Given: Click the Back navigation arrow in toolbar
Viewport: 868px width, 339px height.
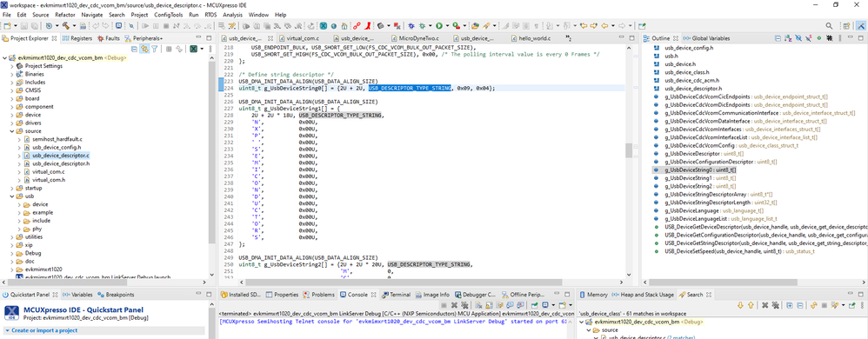Looking at the screenshot, I should click(x=604, y=25).
